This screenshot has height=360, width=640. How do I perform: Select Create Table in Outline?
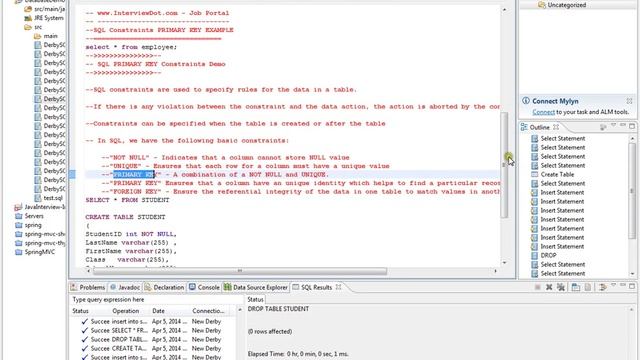point(557,174)
